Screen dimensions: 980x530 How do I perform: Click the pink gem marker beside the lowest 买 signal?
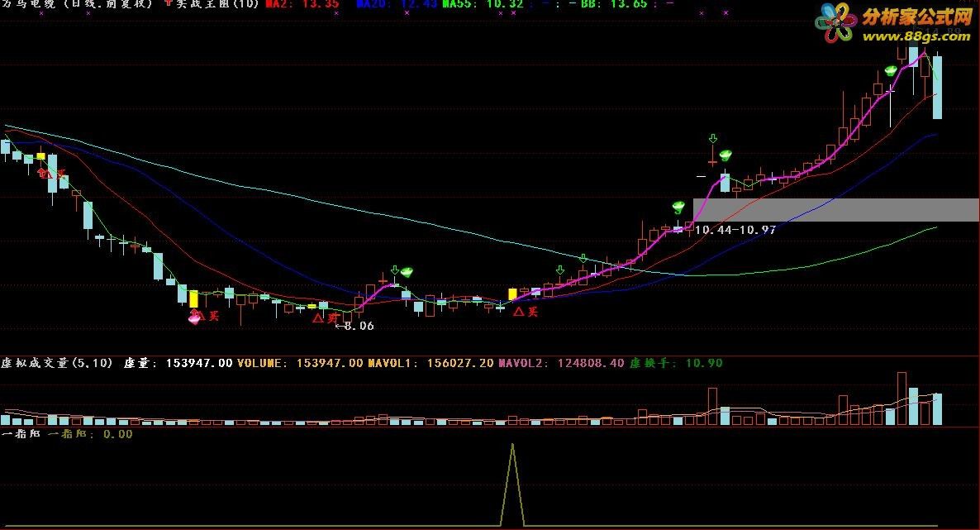coord(196,318)
